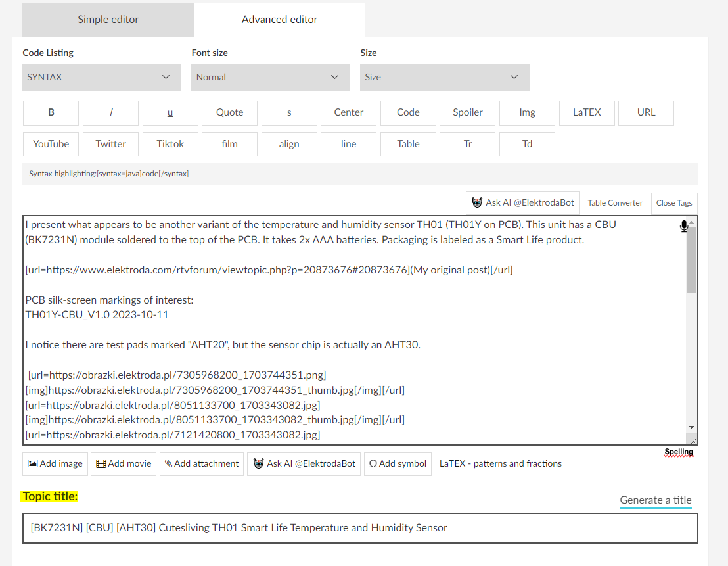
Task: Open the Table Converter
Action: point(615,203)
